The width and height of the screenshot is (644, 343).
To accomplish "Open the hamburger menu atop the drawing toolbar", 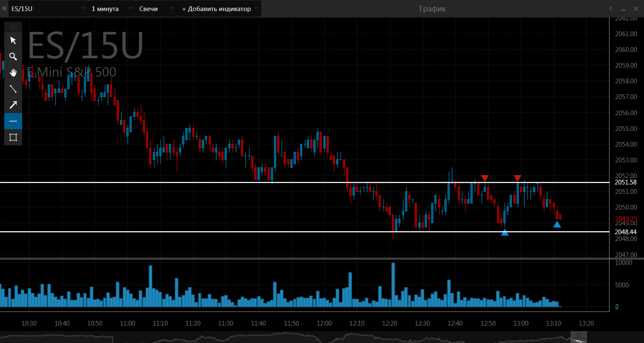I will tap(13, 26).
